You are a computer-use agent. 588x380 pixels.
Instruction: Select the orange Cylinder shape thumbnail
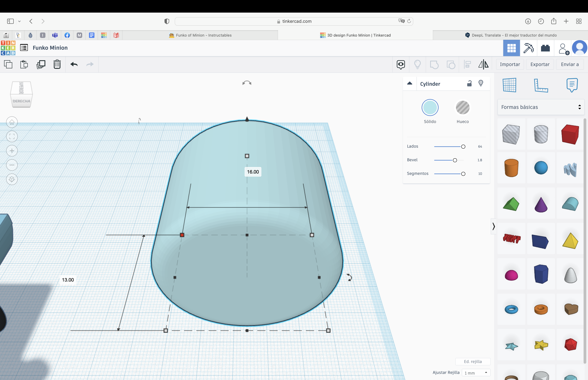[x=511, y=168]
